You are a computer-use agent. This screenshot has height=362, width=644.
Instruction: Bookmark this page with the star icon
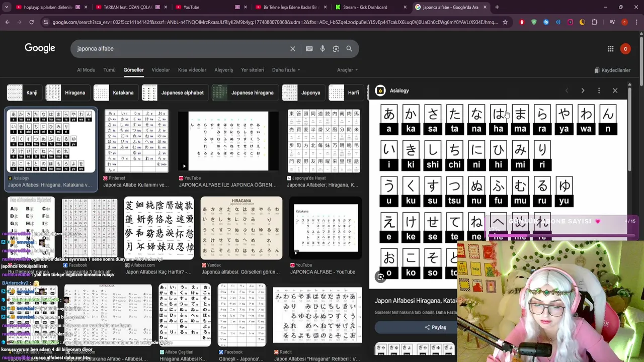(505, 22)
